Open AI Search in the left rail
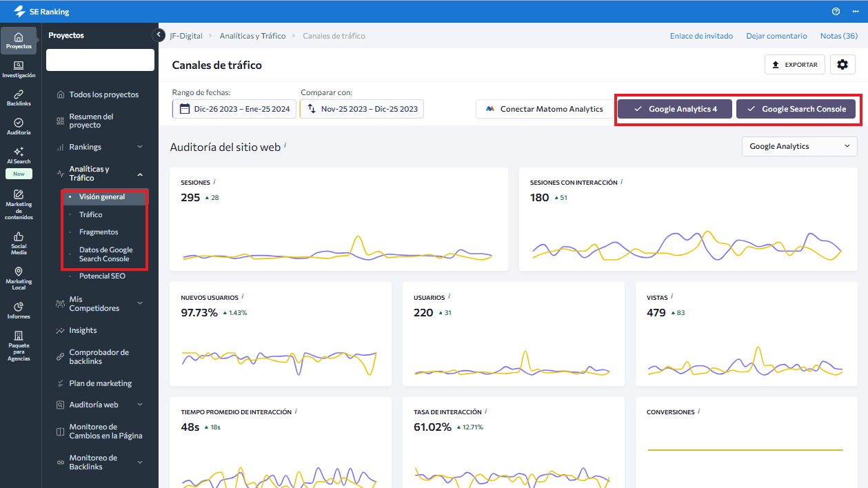 point(19,156)
